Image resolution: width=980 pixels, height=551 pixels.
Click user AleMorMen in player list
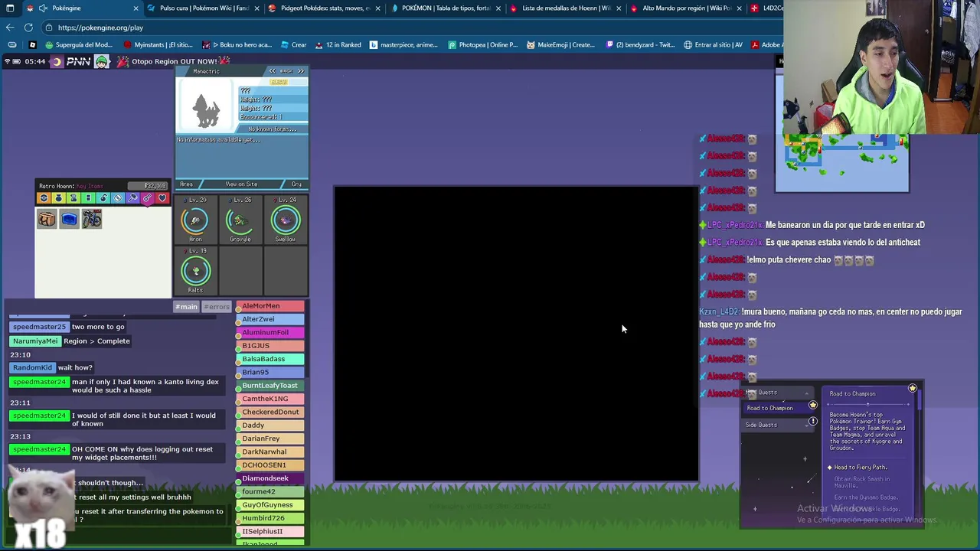pos(269,306)
